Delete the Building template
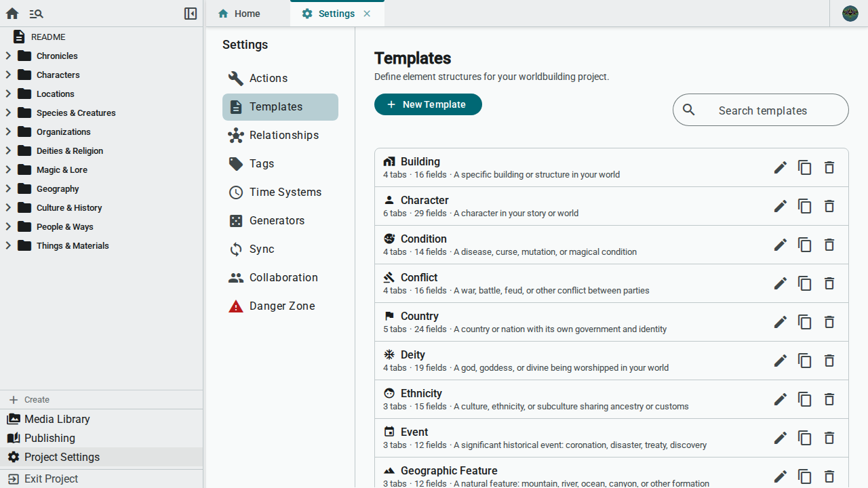Image resolution: width=868 pixels, height=488 pixels. (829, 167)
